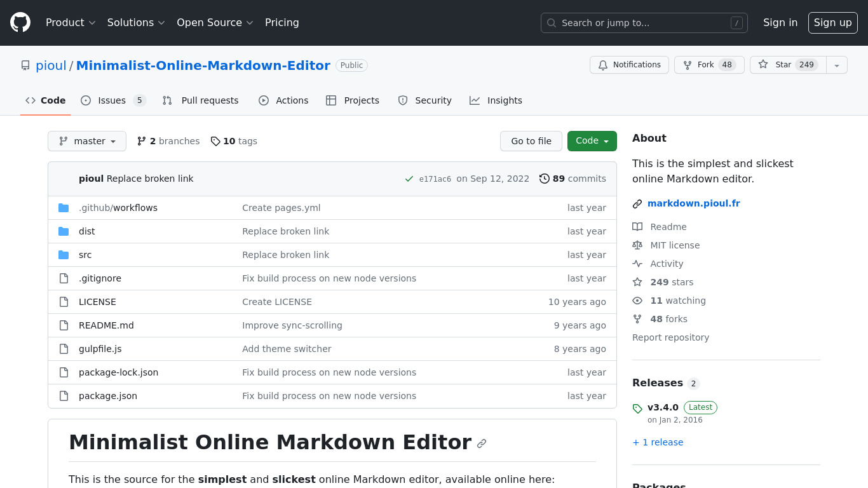The width and height of the screenshot is (868, 488).
Task: Open the star lists dropdown arrow
Action: [837, 65]
